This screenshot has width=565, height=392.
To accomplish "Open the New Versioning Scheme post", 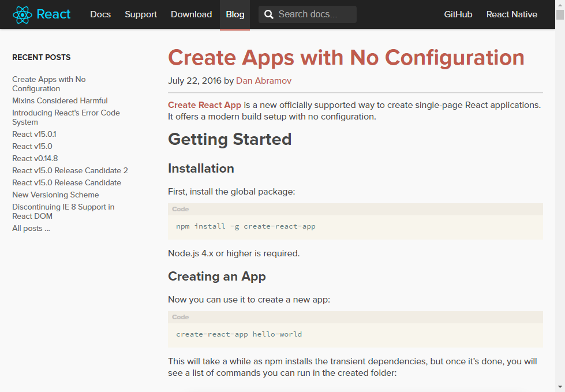I will click(x=55, y=195).
